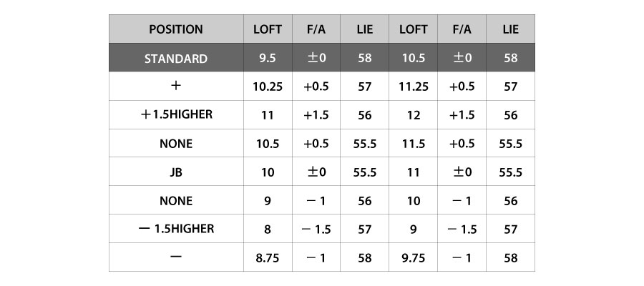
Task: Select the 10.25 loft value
Action: (x=268, y=87)
